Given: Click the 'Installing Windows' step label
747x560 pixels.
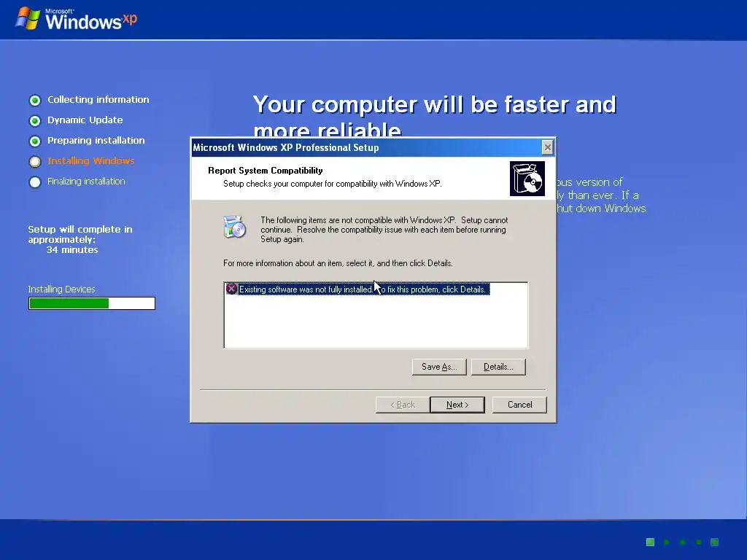Looking at the screenshot, I should (x=91, y=161).
